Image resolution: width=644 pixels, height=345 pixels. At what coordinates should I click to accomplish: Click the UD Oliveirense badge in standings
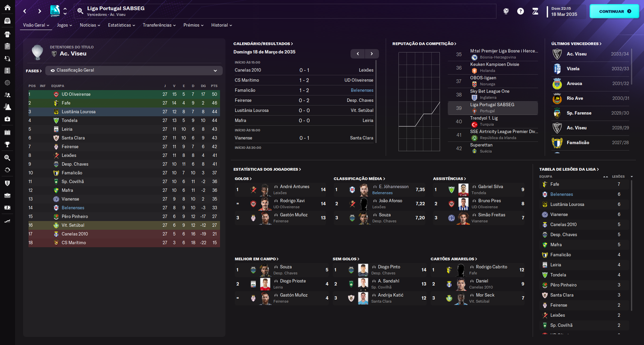click(x=56, y=94)
